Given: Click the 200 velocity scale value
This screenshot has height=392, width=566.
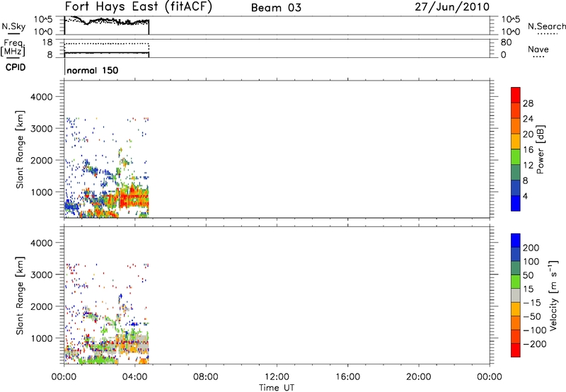Looking at the screenshot, I should point(531,248).
